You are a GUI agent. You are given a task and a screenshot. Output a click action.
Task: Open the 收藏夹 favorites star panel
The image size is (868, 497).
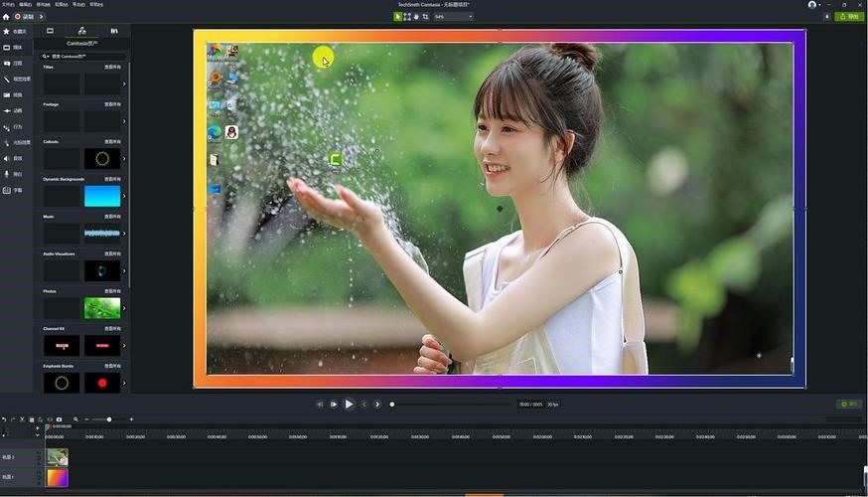(x=16, y=32)
